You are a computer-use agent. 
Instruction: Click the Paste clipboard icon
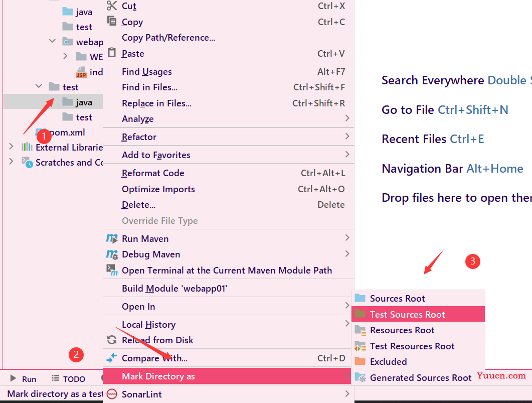tap(112, 53)
